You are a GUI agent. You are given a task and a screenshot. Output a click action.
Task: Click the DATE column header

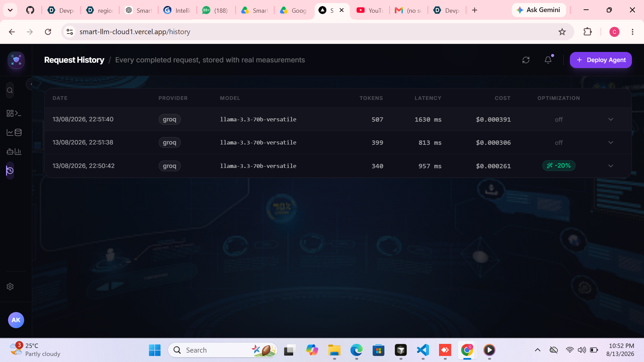point(60,98)
